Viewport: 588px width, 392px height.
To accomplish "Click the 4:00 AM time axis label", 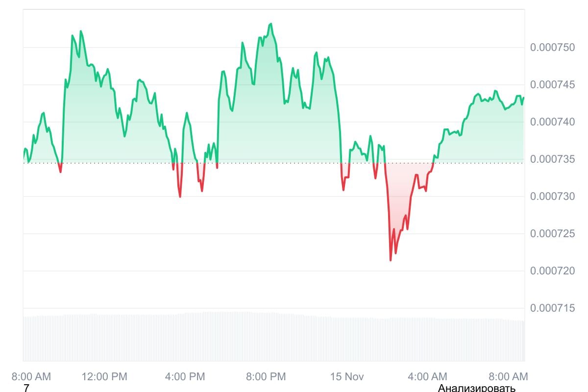I will pyautogui.click(x=427, y=376).
